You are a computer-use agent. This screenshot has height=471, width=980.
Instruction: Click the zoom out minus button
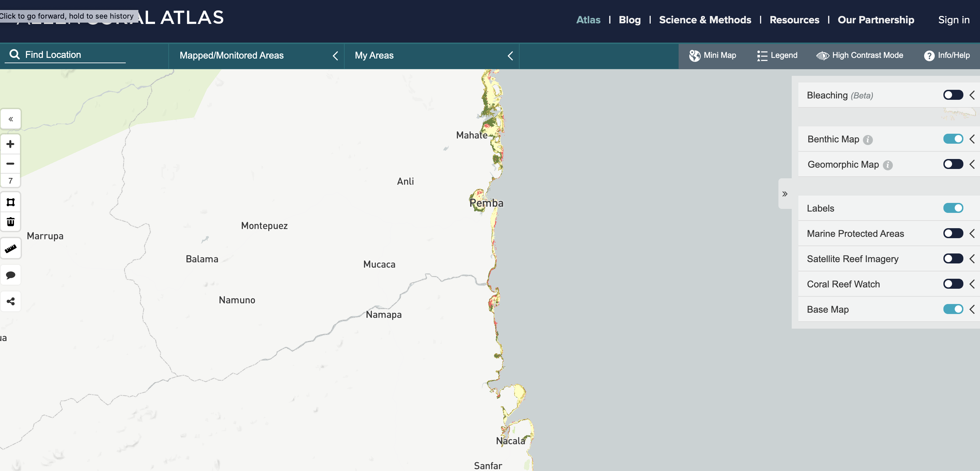[10, 164]
